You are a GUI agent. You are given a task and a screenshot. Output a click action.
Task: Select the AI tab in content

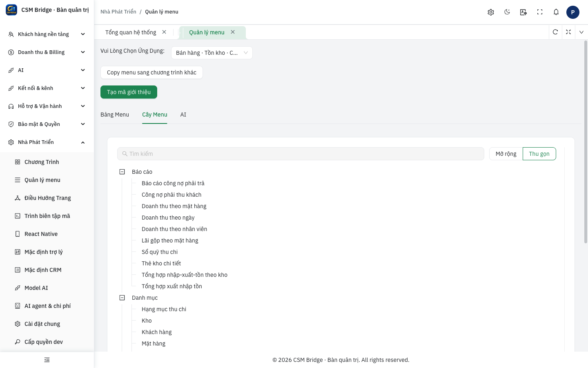[x=183, y=114]
